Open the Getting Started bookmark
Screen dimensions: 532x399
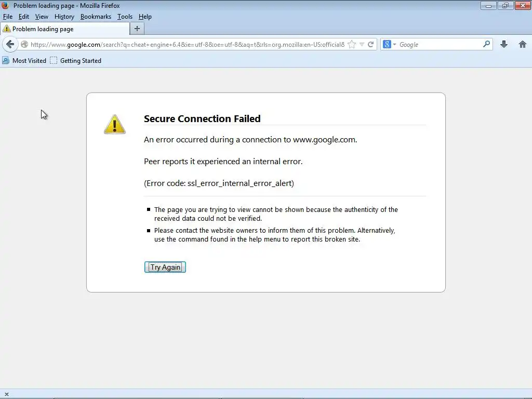coord(76,60)
